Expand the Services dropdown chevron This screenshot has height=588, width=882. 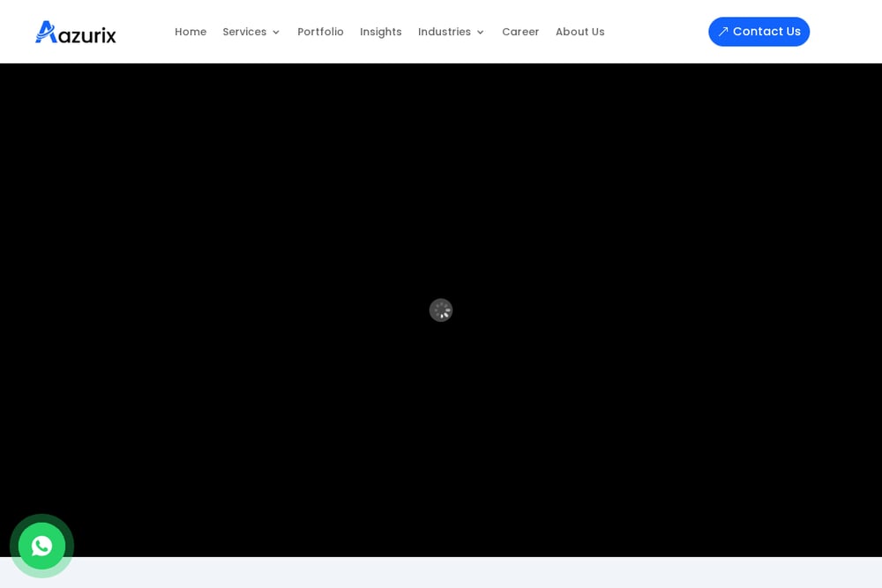[275, 33]
